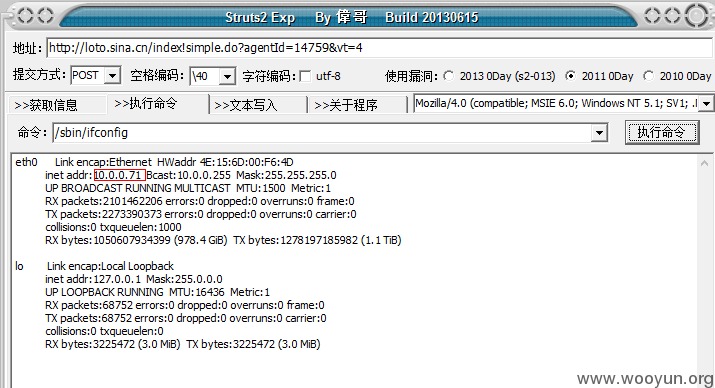Click the 'RX packets:2101462206' line
The width and height of the screenshot is (715, 388).
[x=200, y=201]
